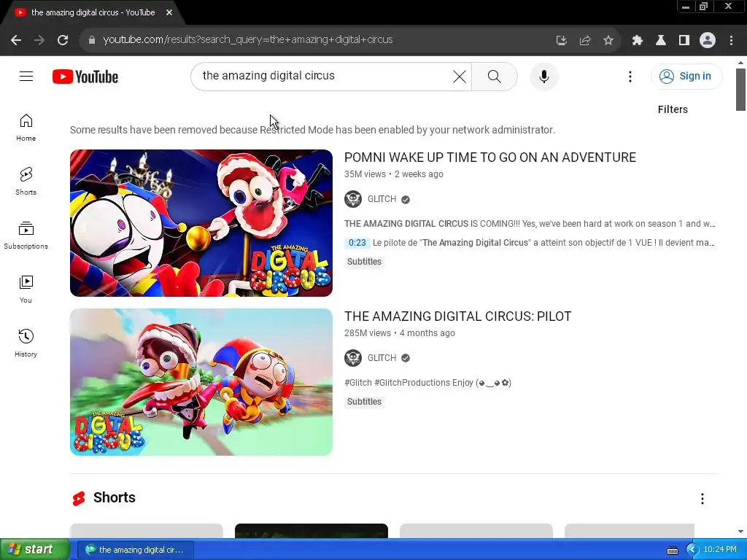747x560 pixels.
Task: Click the 35M views text
Action: (365, 174)
